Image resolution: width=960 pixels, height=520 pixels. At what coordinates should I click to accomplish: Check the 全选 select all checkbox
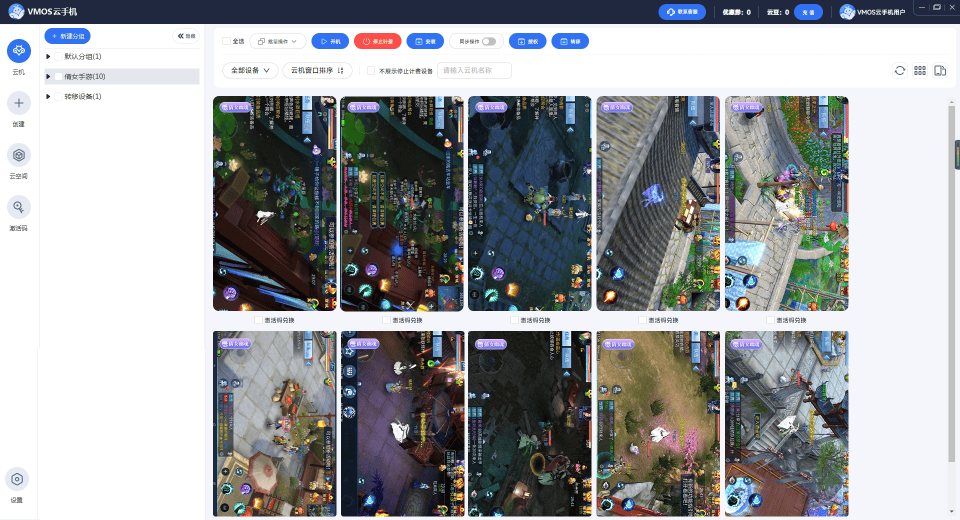point(227,41)
